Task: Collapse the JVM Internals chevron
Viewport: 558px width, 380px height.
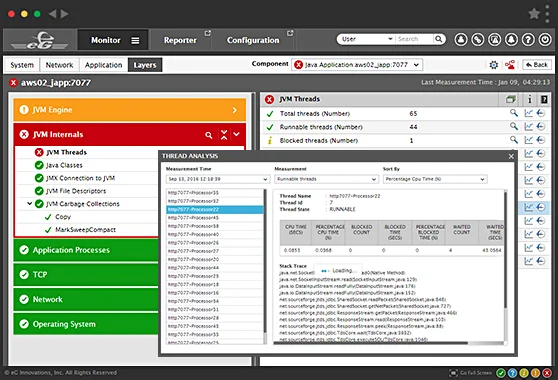Action: pos(237,134)
